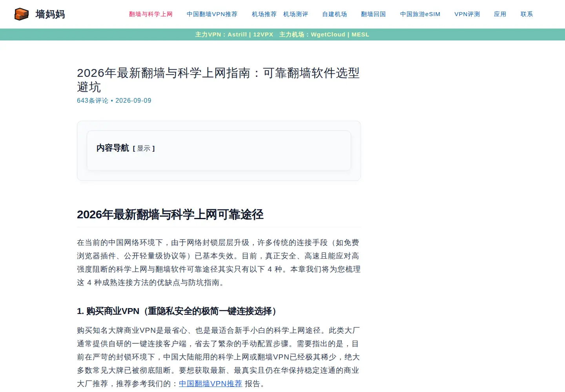The image size is (565, 392).
Task: Follow the Astrill link in the banner
Action: click(x=237, y=34)
